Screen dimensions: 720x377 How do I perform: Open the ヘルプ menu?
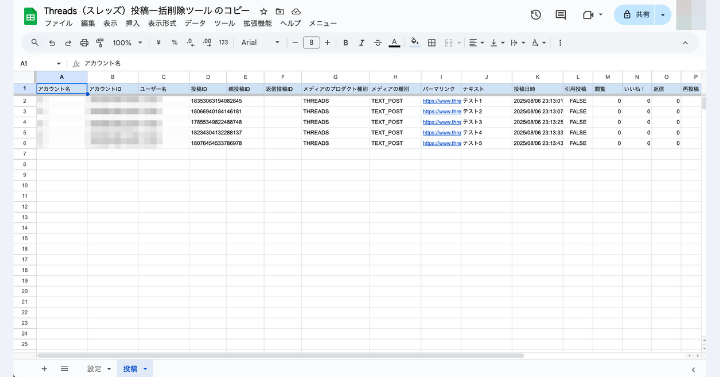click(x=291, y=23)
